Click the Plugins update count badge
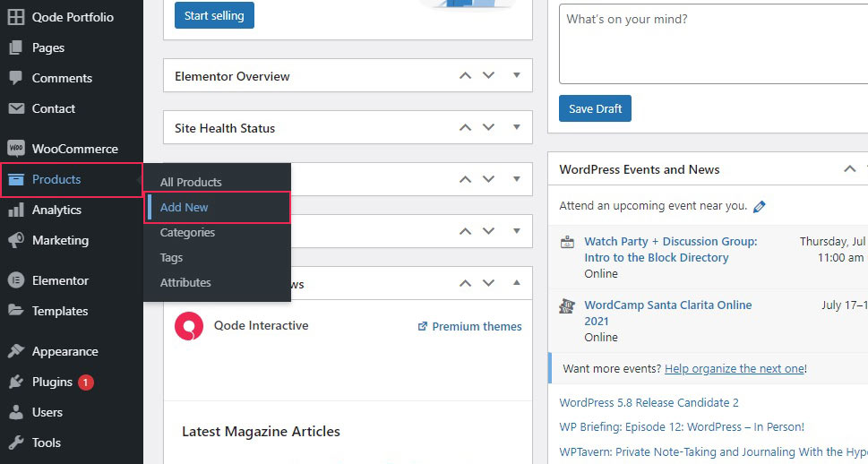868x464 pixels. pyautogui.click(x=85, y=382)
